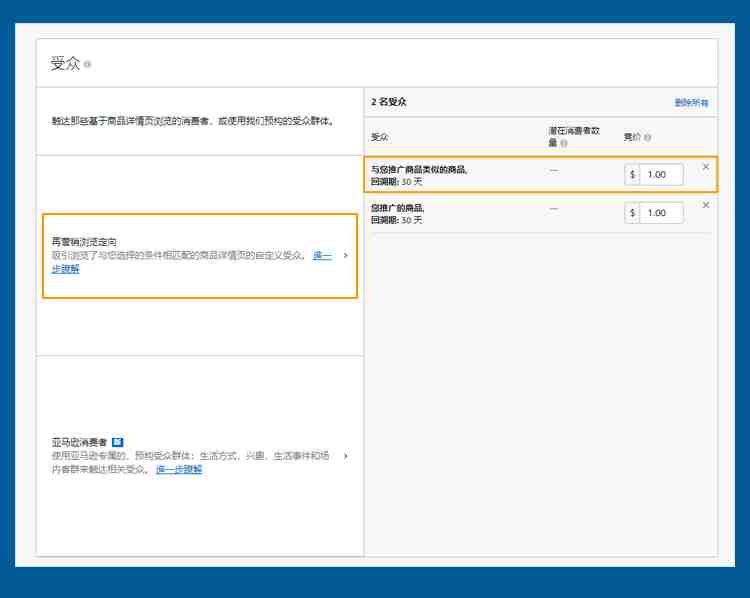Open 进一步了解 link under 亚马逊消费者
Screen dimensions: 750x598
tap(179, 469)
